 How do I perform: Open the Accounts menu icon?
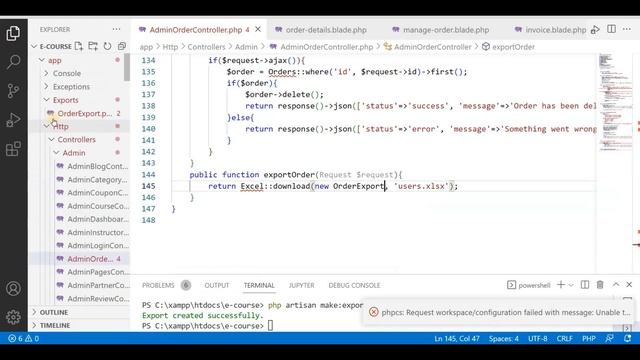coord(13,289)
